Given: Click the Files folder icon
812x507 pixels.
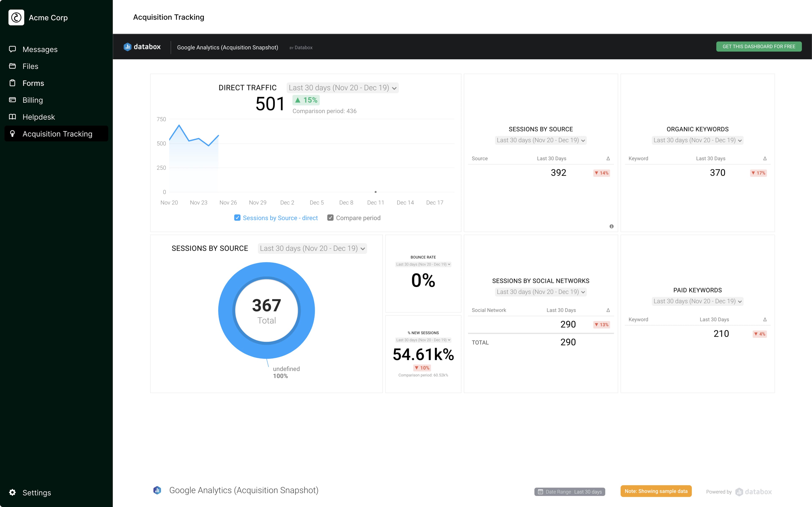Looking at the screenshot, I should pos(12,66).
